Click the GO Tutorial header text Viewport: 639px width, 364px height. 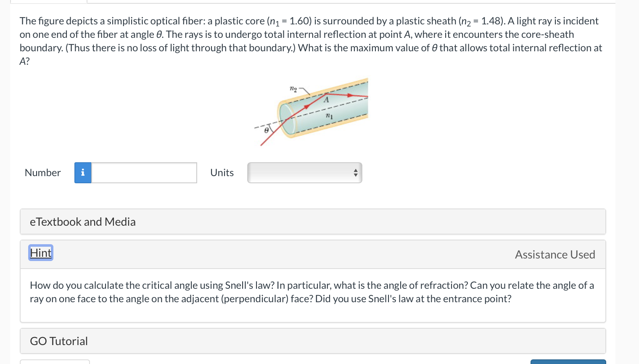[x=58, y=341]
